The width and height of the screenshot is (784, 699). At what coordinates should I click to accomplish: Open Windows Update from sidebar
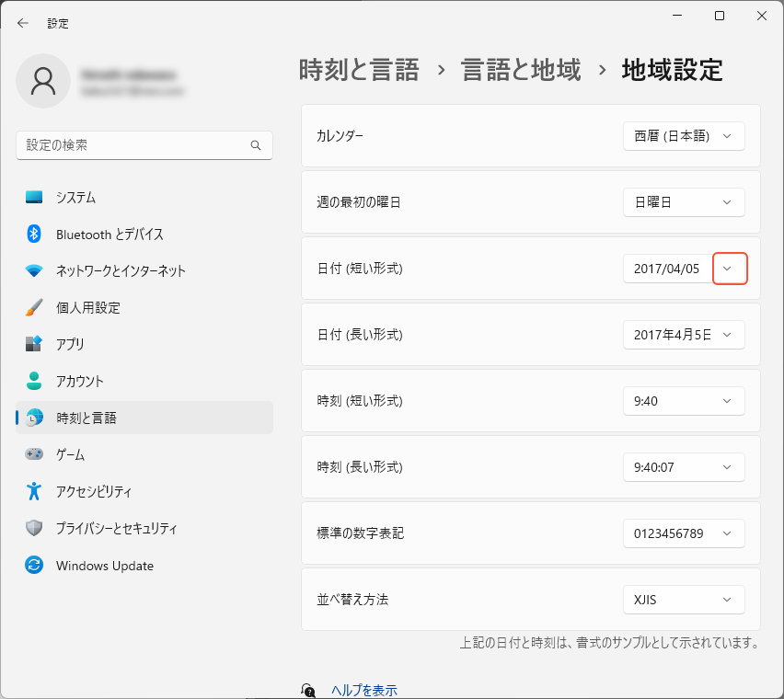point(104,566)
